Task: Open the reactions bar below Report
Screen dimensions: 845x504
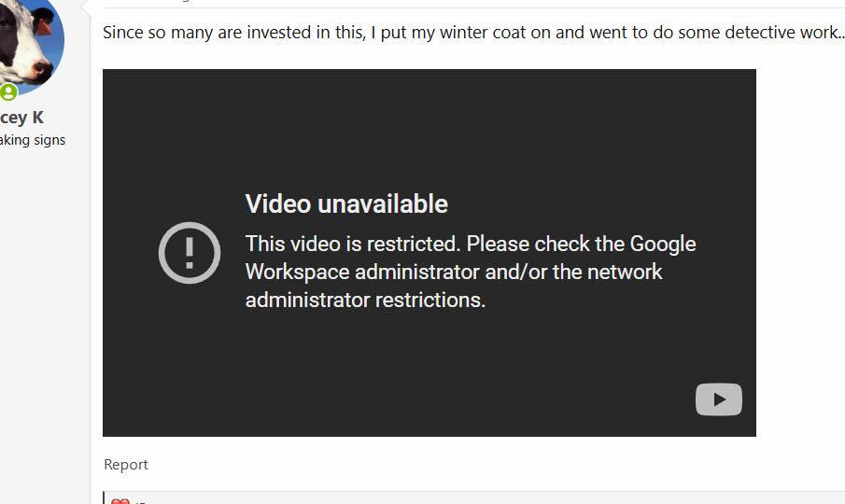Action: point(474,498)
